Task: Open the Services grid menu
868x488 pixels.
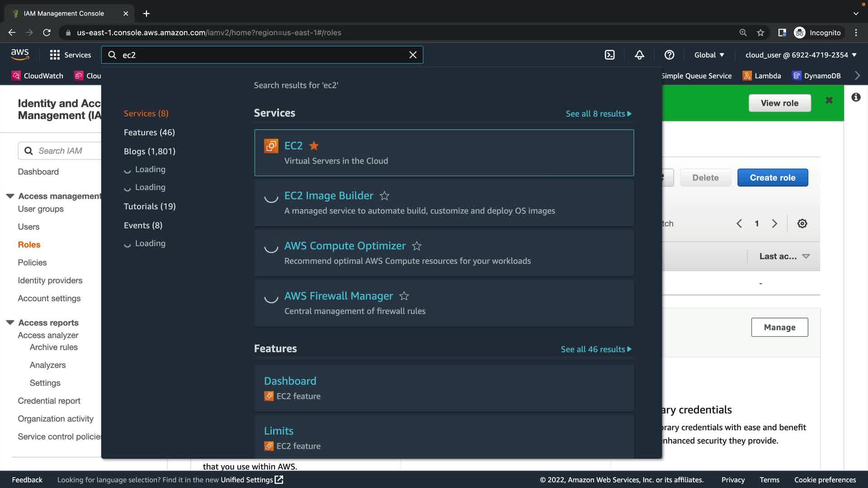Action: (x=70, y=55)
